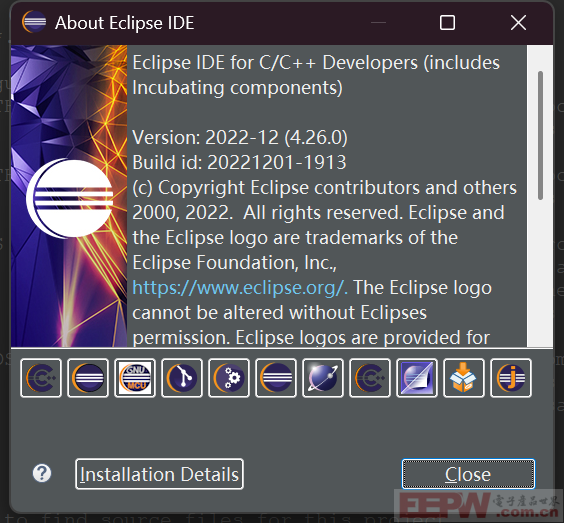The height and width of the screenshot is (523, 564).
Task: Select the purple page-with-pen feature icon
Action: [x=417, y=378]
